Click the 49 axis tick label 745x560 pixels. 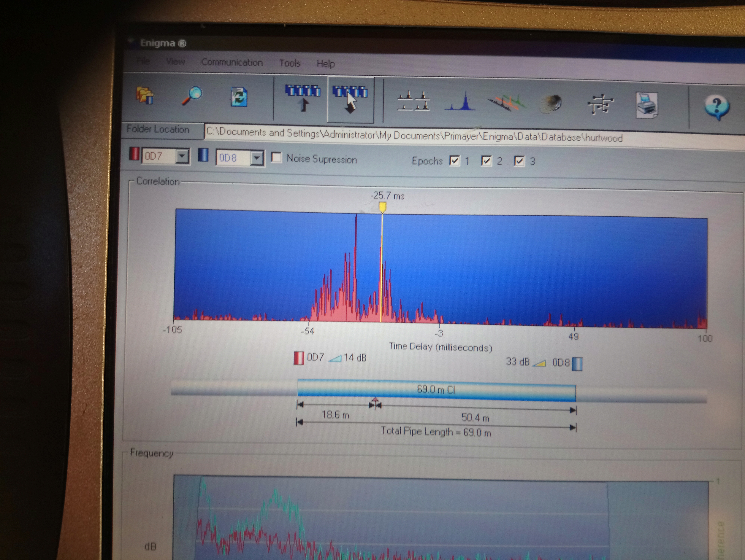[574, 336]
